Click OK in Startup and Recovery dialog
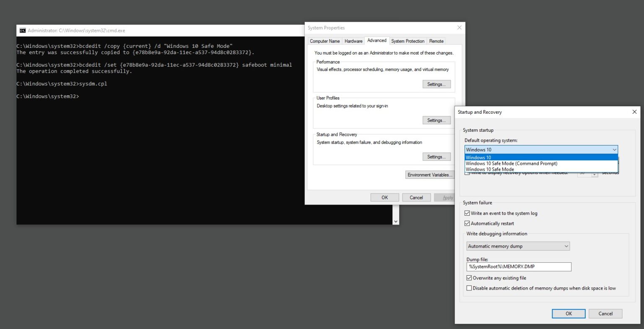 pos(569,313)
